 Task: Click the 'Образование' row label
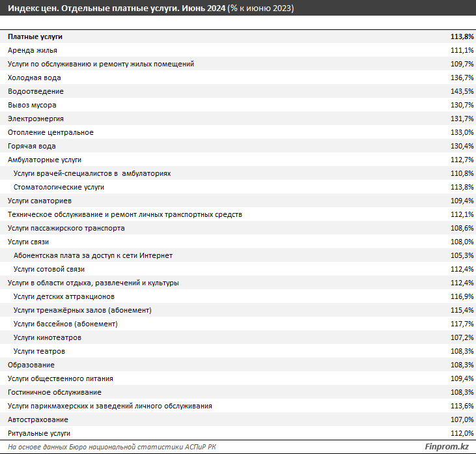[x=31, y=365]
